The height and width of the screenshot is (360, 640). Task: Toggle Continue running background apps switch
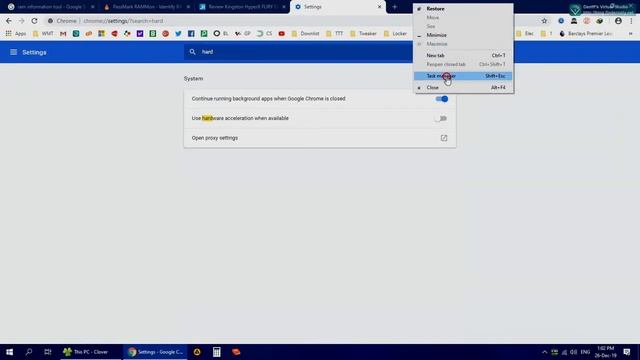[x=441, y=99]
